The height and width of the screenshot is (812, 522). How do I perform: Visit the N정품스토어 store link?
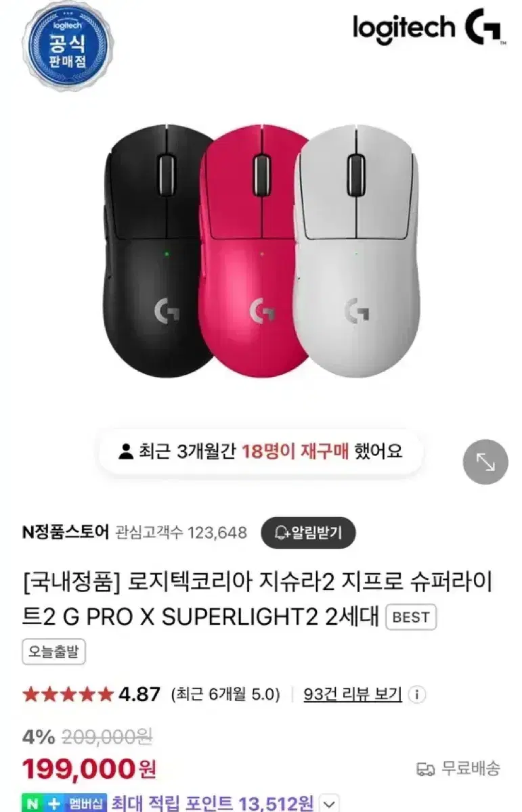65,533
